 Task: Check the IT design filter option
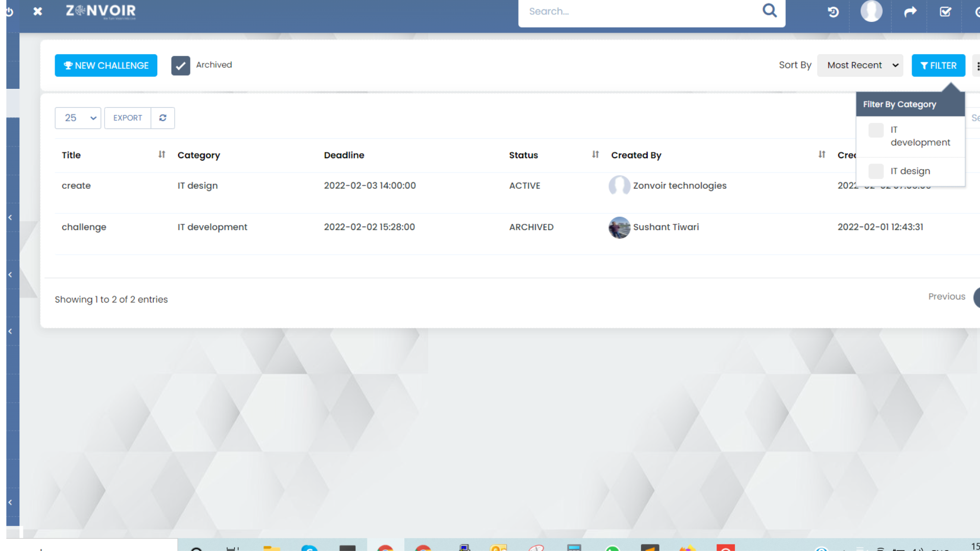[876, 171]
